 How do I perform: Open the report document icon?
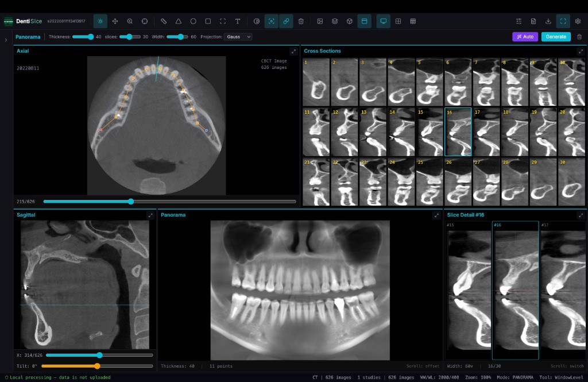[533, 21]
